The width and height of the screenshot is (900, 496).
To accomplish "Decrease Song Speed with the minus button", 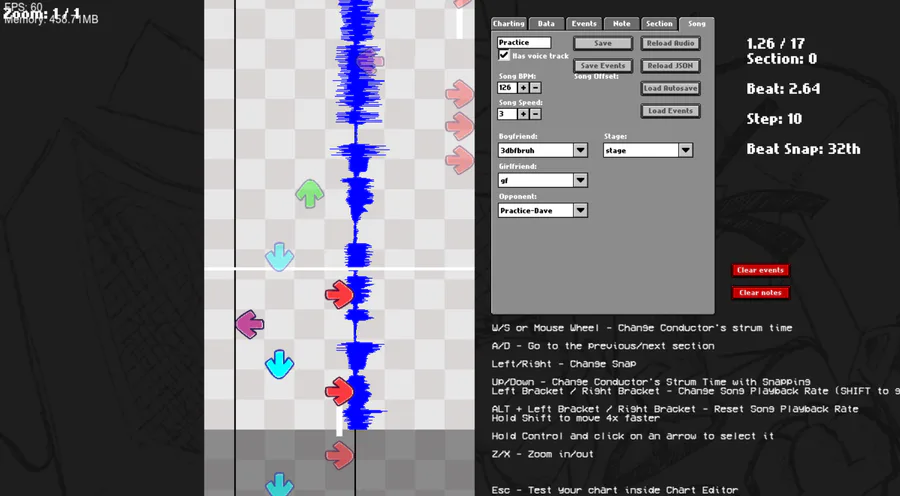I will [x=536, y=114].
